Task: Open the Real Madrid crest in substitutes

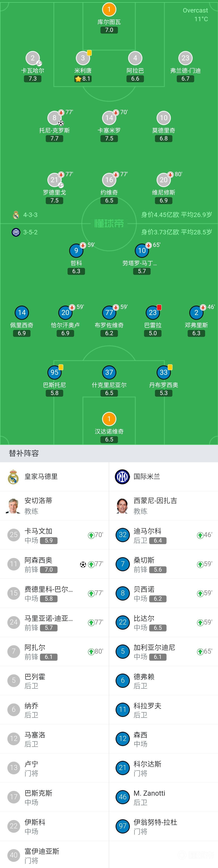Action: point(14,476)
